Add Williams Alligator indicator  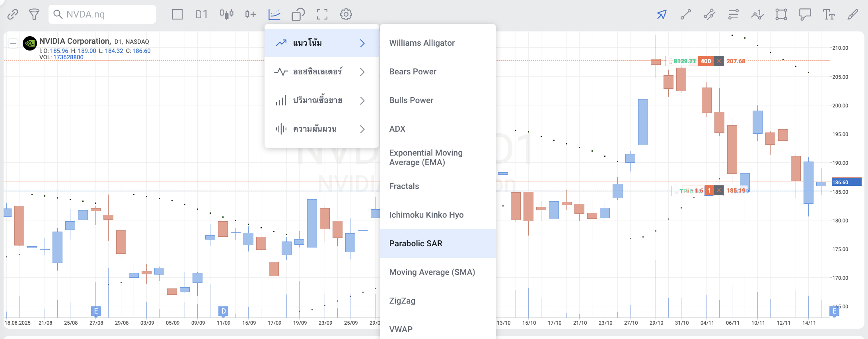(x=438, y=43)
